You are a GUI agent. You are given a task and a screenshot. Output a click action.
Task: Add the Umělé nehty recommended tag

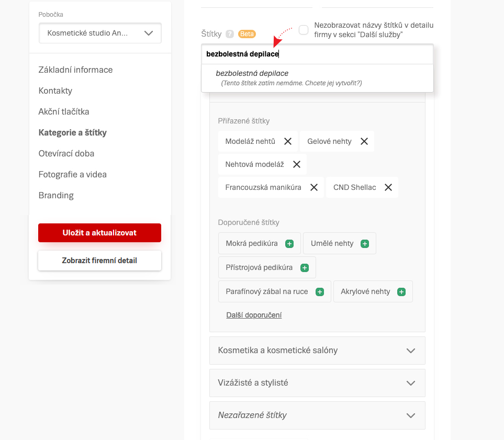[365, 244]
